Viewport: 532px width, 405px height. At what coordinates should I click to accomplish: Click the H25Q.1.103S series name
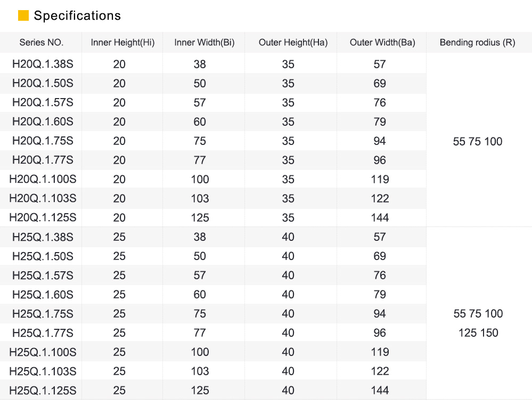point(43,371)
